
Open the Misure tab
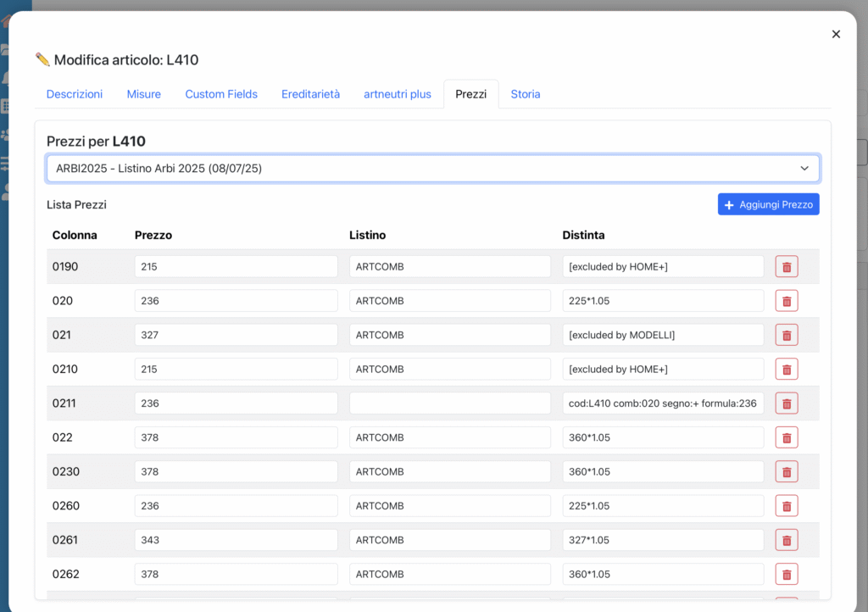(144, 94)
